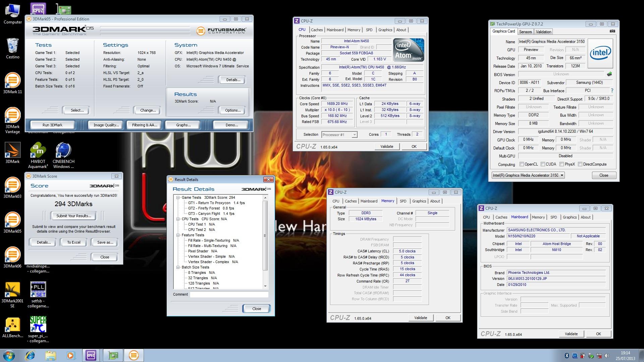644x362 pixels.
Task: Launch the 3DMark 11 desktop shortcut
Action: pos(12,83)
